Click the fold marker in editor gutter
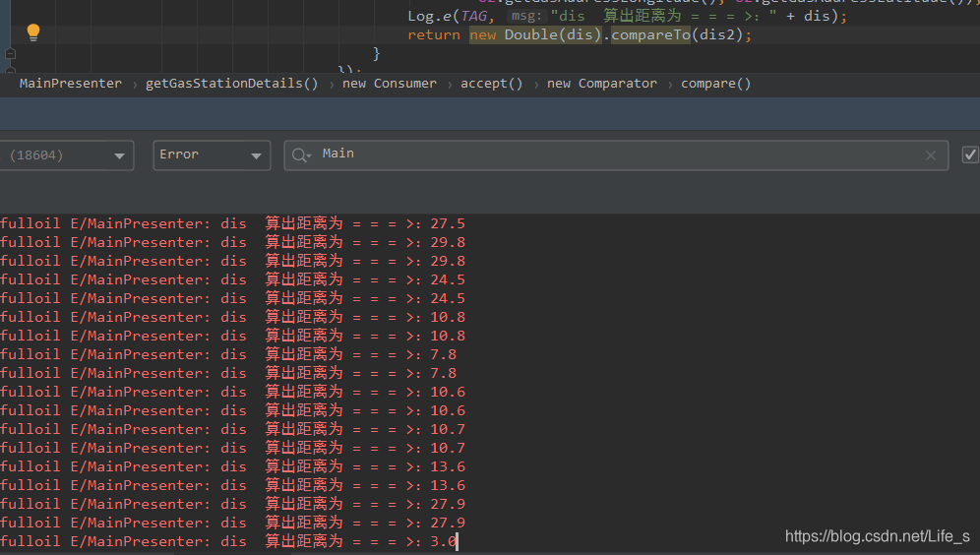Viewport: 980px width, 555px height. (10, 54)
